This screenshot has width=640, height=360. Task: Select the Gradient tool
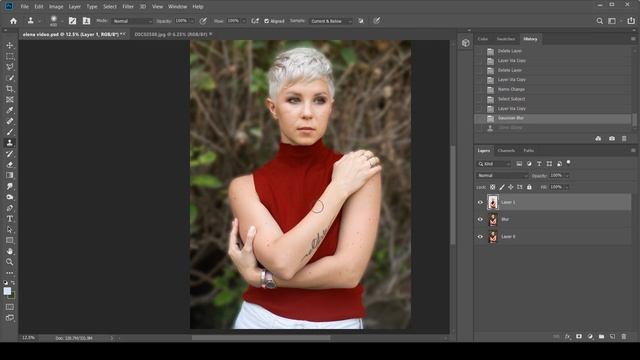click(10, 176)
